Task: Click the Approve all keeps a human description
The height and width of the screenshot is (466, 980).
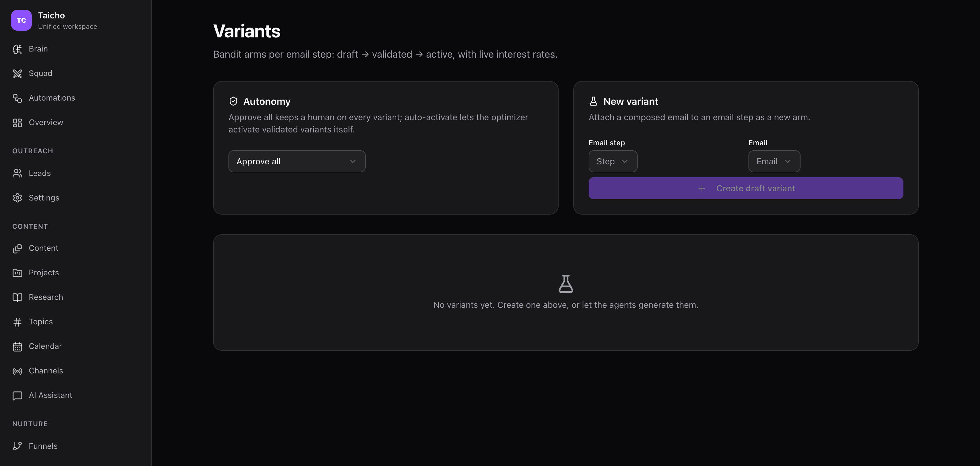Action: coord(378,123)
